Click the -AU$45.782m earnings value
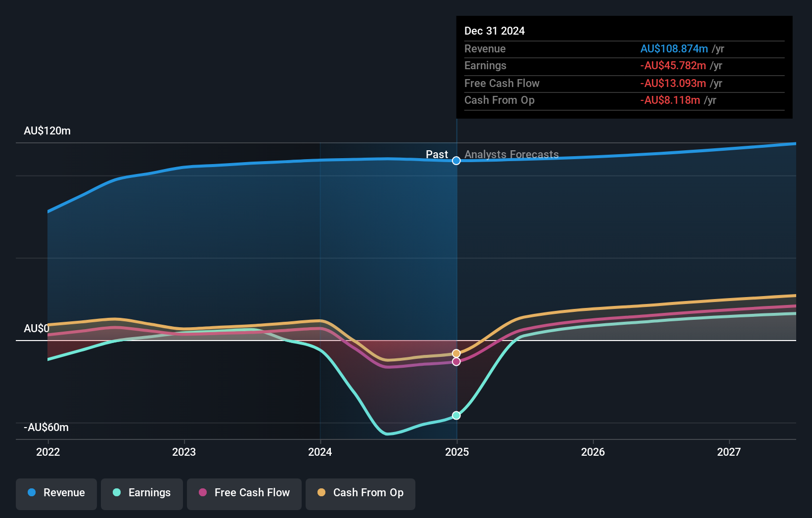This screenshot has height=518, width=812. 673,66
